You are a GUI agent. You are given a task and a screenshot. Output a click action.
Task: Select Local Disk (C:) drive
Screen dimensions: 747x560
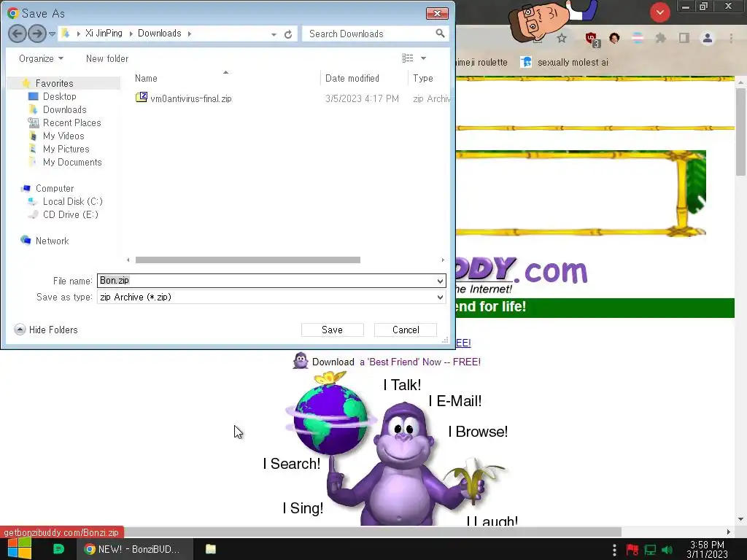click(72, 201)
